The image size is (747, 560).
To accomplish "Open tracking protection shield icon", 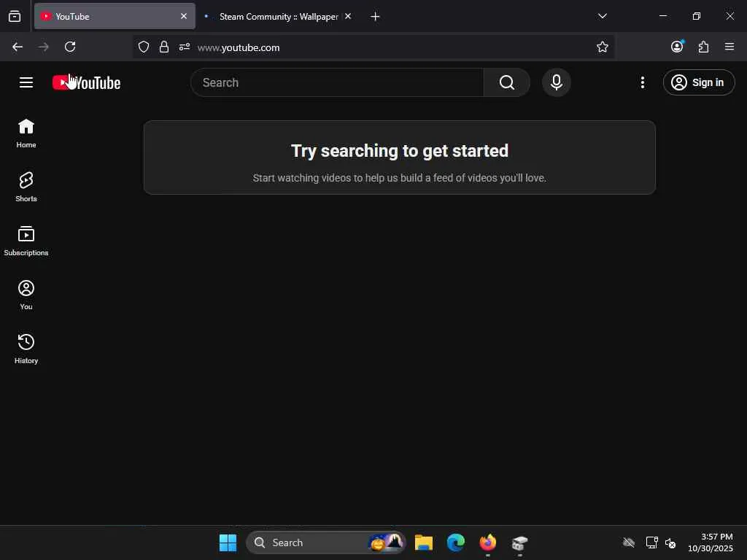I will (144, 47).
